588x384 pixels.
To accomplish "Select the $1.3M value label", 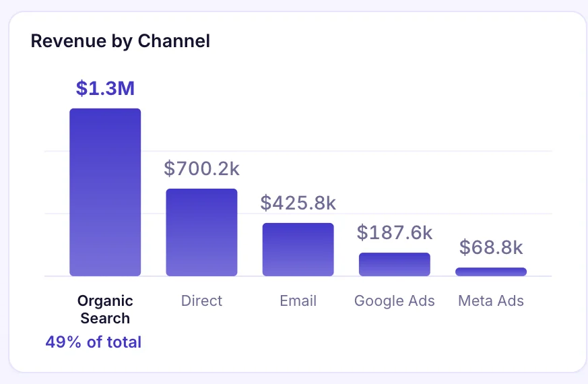I will coord(105,88).
